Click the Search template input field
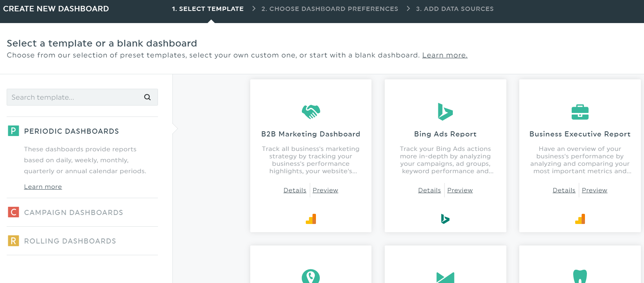Screen dimensions: 644x283 (82, 97)
